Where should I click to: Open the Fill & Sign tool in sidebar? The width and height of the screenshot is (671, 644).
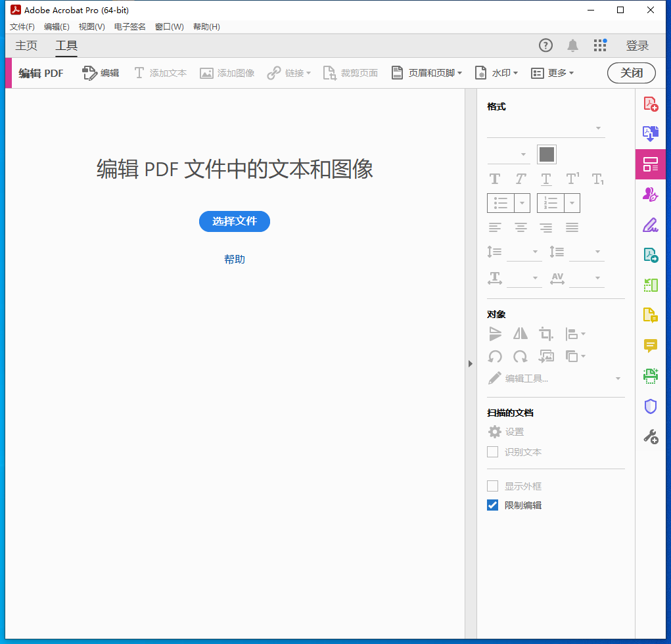coord(651,225)
